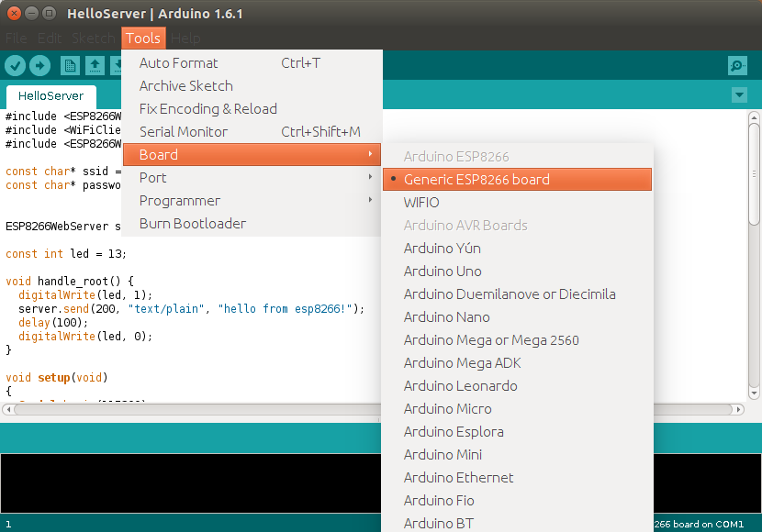Click the Verify checkmark toolbar icon

(x=15, y=65)
